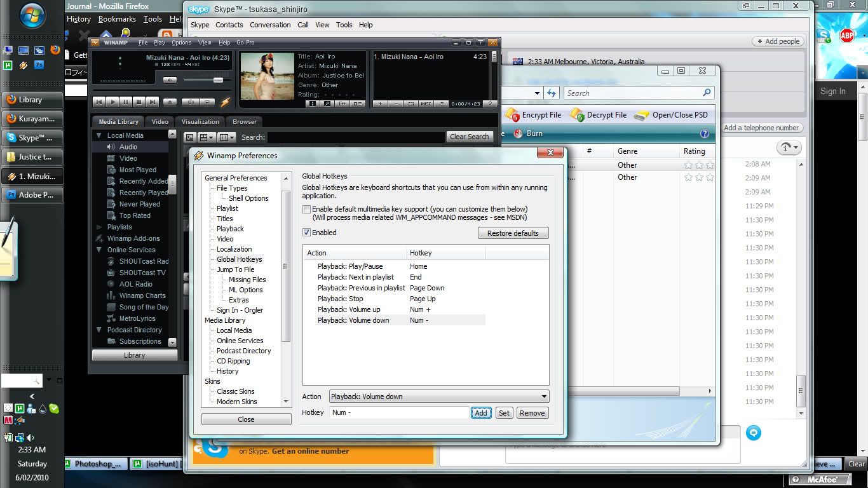Collapse the Local Media tree in the Media Library
Screen dimensions: 868x488
[99, 135]
